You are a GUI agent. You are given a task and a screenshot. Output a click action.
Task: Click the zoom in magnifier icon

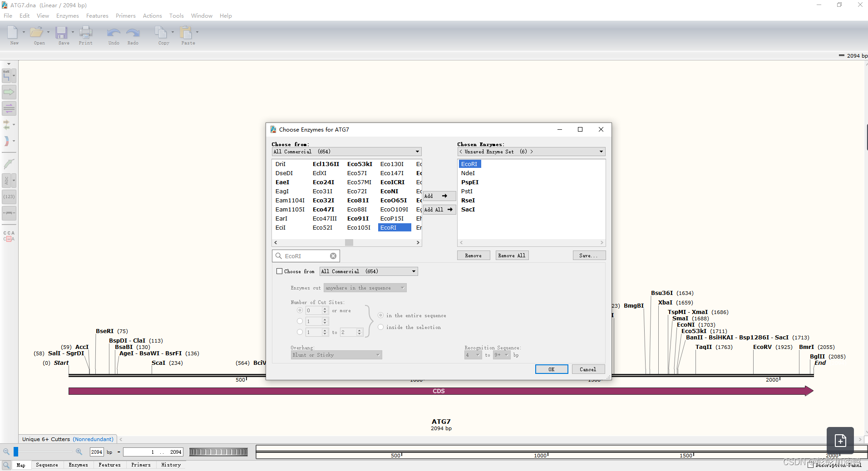pyautogui.click(x=79, y=452)
